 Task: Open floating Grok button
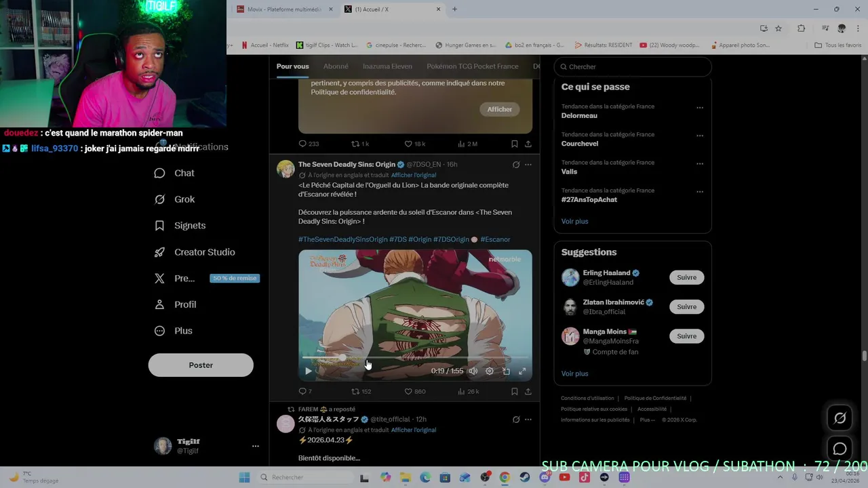click(840, 418)
